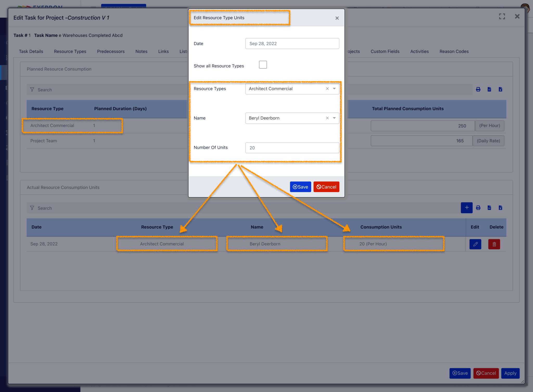
Task: Edit the Sep 28, 2022 consumption row
Action: coord(475,244)
